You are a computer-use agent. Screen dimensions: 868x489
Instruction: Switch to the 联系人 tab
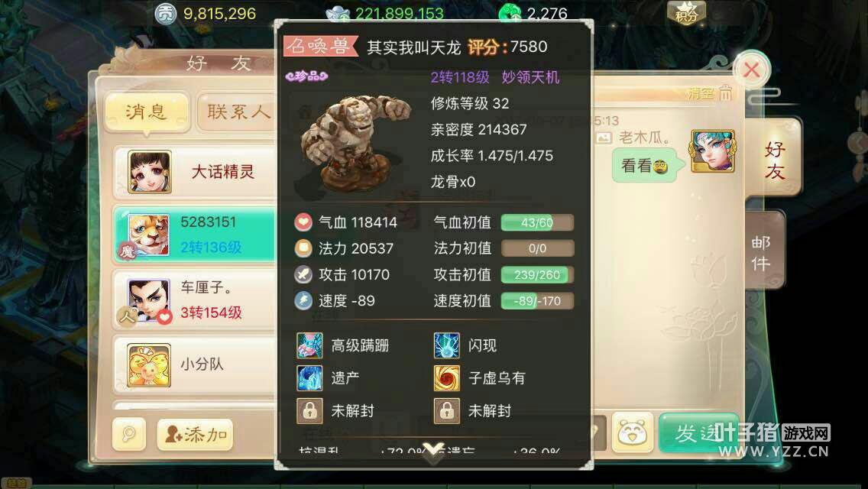pos(238,112)
